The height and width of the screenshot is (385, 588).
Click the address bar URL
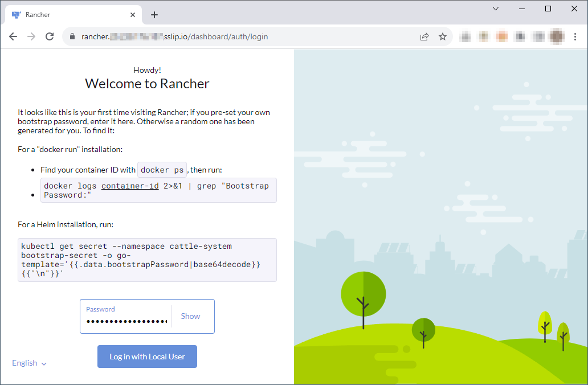pyautogui.click(x=228, y=36)
